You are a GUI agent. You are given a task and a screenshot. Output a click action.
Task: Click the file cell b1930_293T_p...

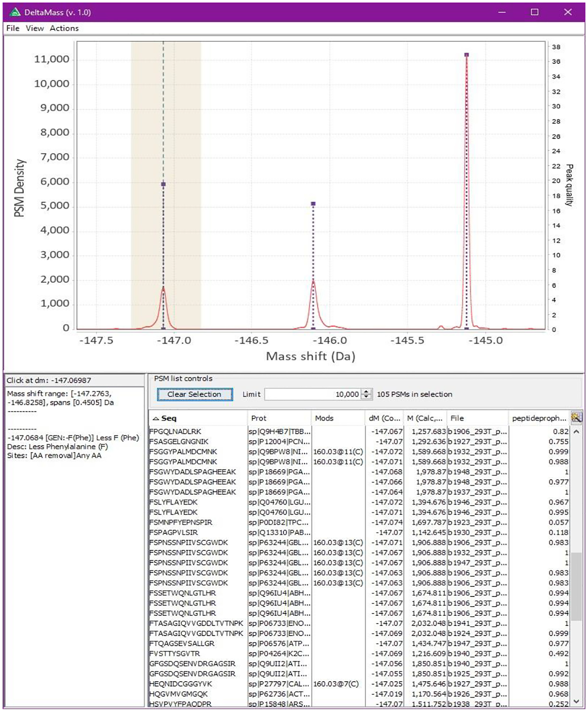pyautogui.click(x=477, y=532)
